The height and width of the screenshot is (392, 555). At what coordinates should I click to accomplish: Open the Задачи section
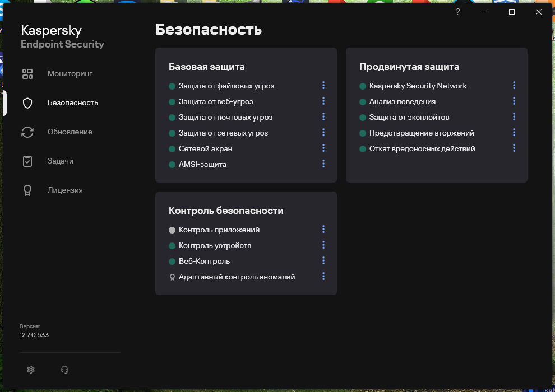click(61, 161)
